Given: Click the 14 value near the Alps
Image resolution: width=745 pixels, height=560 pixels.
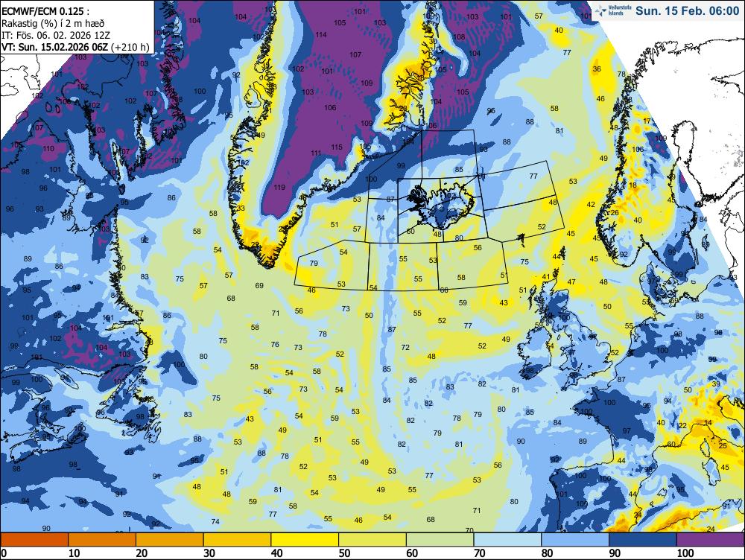Looking at the screenshot, I should coord(708,423).
